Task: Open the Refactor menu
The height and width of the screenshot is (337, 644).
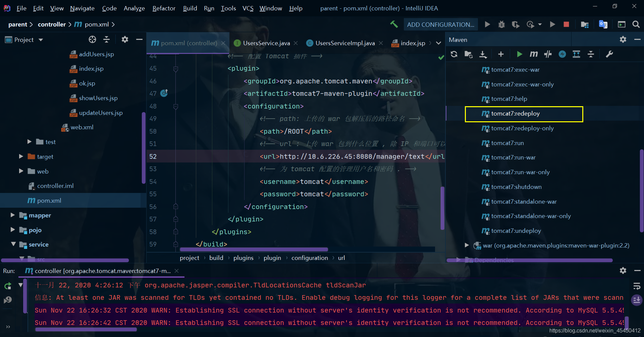Action: pyautogui.click(x=164, y=8)
